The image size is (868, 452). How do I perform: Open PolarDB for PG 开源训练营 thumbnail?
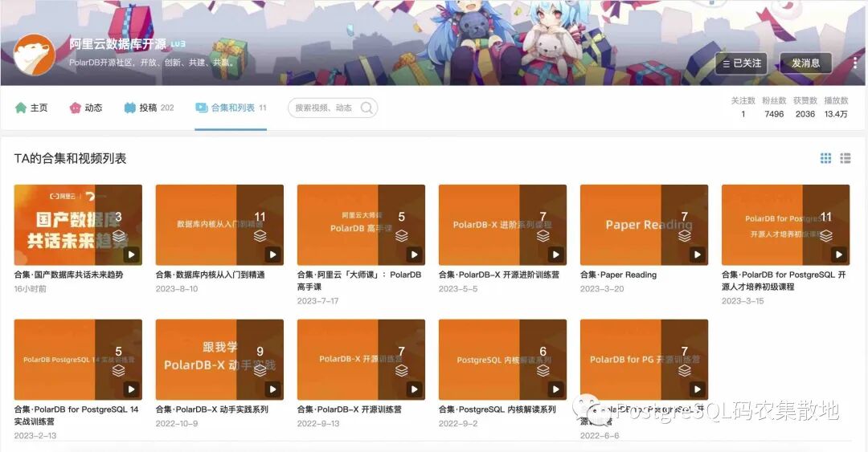point(645,360)
